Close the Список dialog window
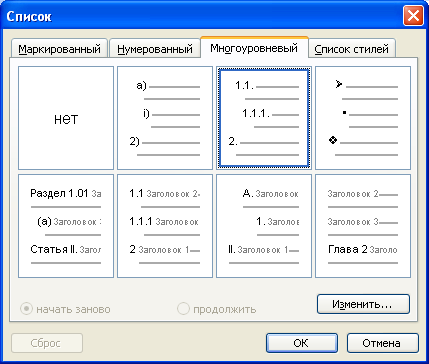Viewport: 429px width, 364px height. pos(413,16)
